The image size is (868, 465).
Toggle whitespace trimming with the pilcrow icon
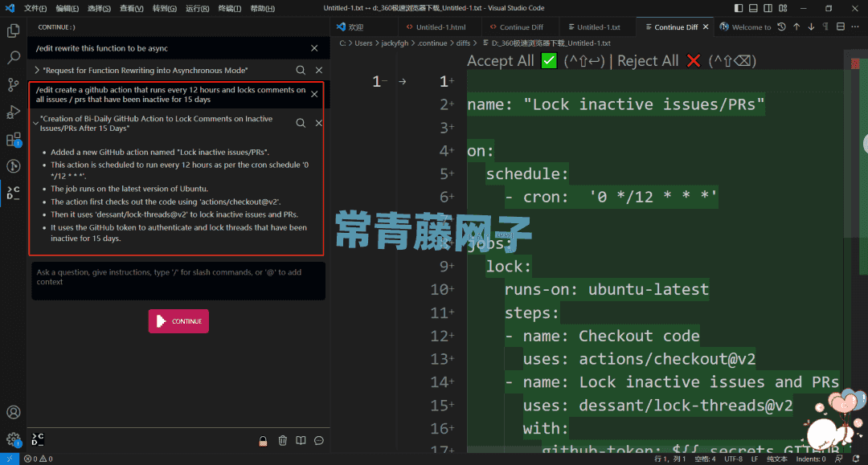pos(825,27)
